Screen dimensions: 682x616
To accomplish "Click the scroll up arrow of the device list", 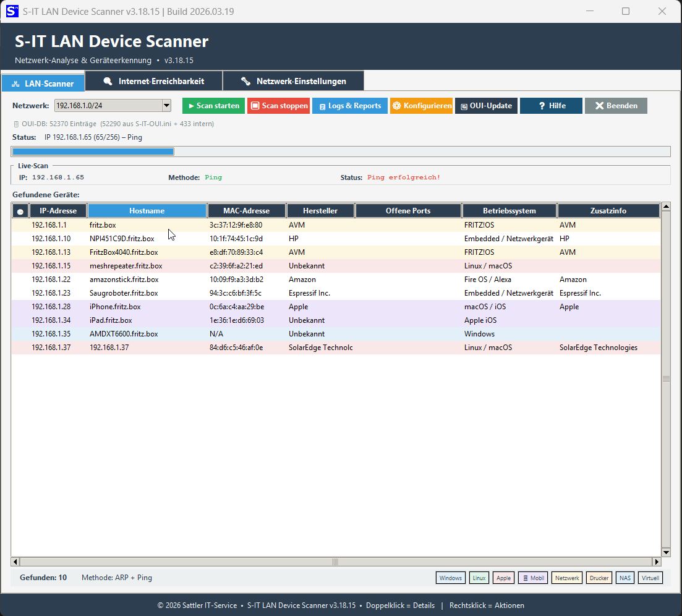I will pyautogui.click(x=666, y=207).
